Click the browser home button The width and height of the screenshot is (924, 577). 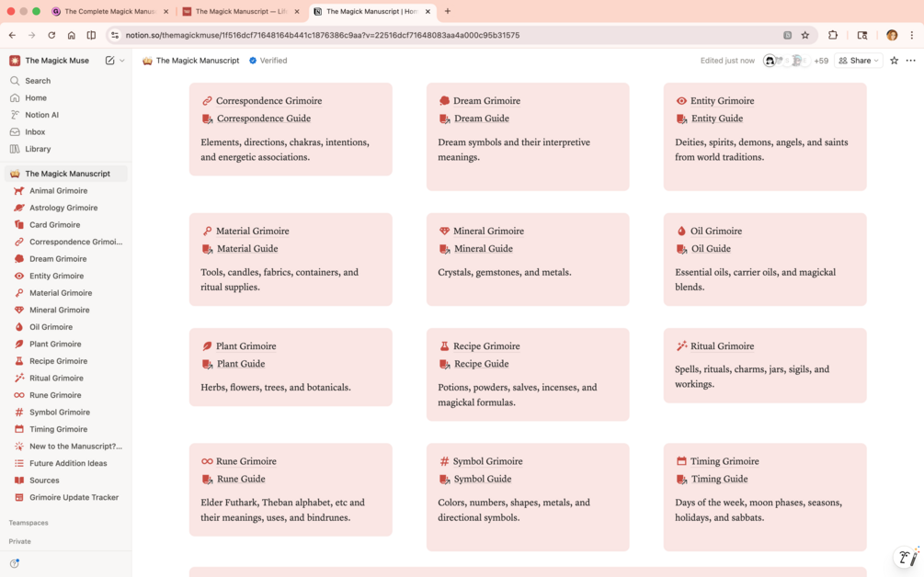pyautogui.click(x=72, y=35)
